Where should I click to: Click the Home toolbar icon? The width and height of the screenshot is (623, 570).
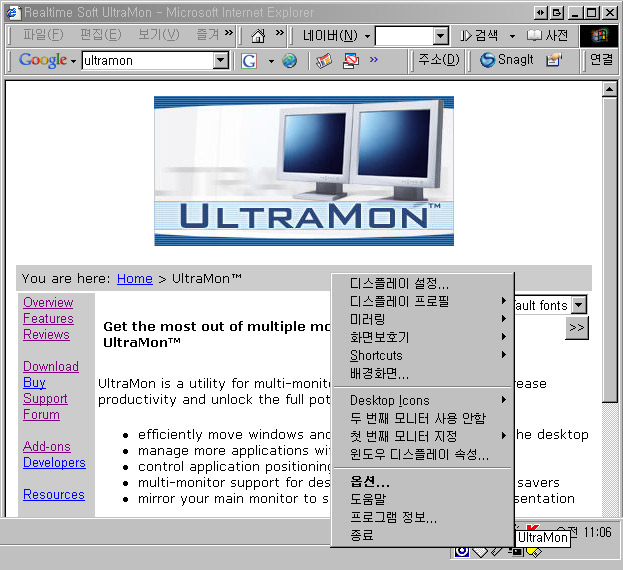258,36
